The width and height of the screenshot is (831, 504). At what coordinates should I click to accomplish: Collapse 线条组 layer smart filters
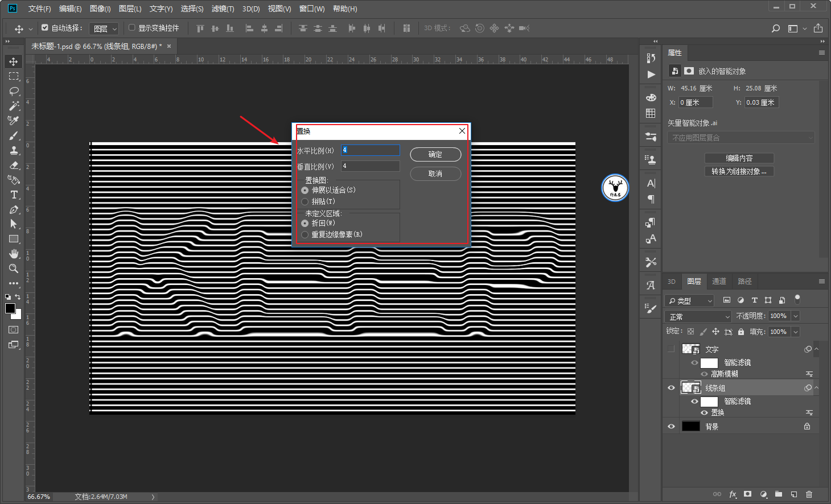816,387
